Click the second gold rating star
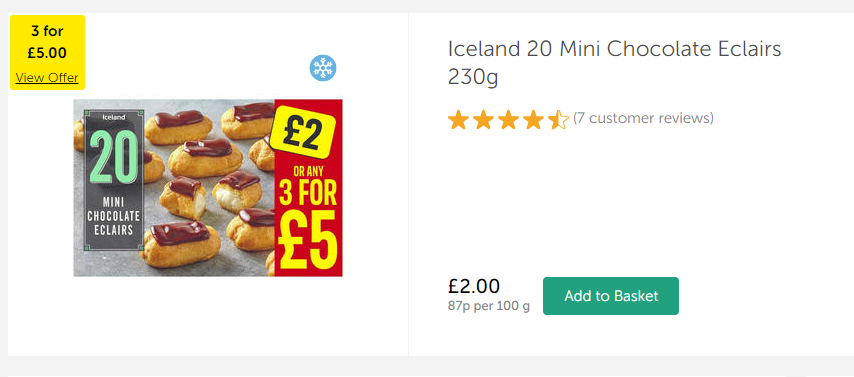The image size is (854, 377). (483, 119)
